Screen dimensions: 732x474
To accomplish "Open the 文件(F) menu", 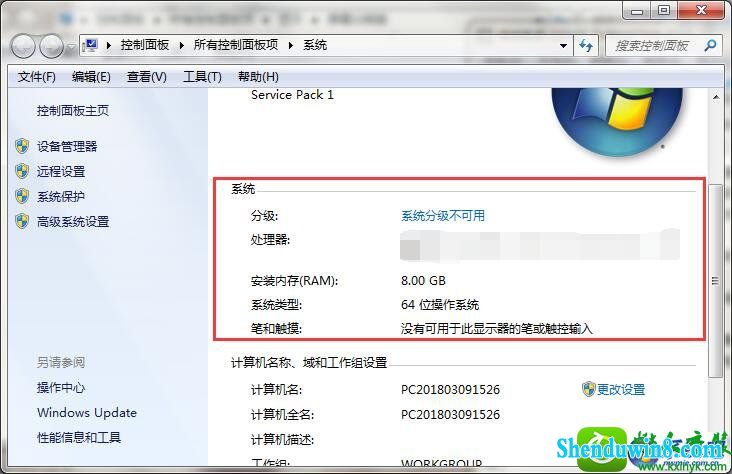I will (36, 77).
